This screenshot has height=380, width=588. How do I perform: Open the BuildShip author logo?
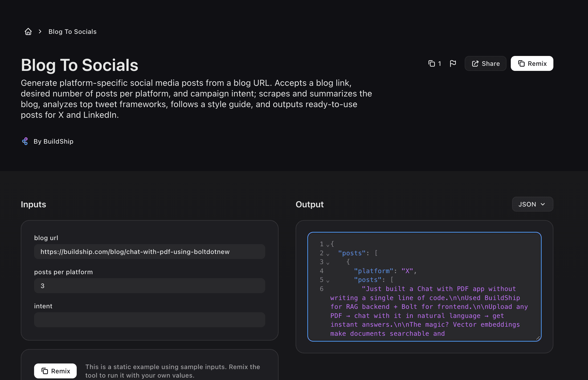[x=25, y=141]
